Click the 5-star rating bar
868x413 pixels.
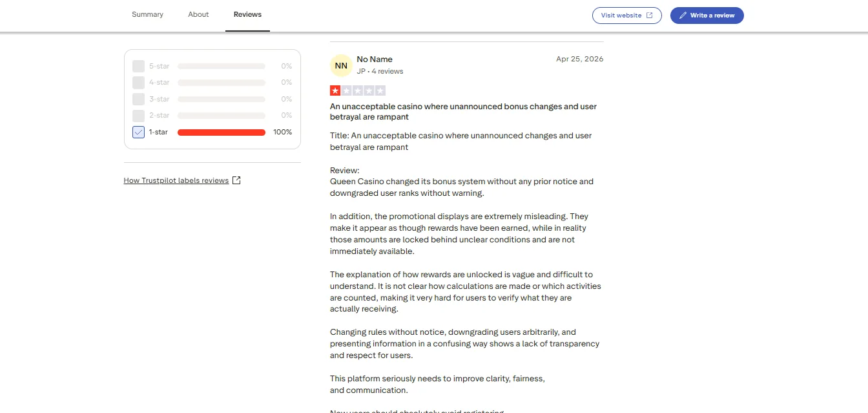(222, 66)
